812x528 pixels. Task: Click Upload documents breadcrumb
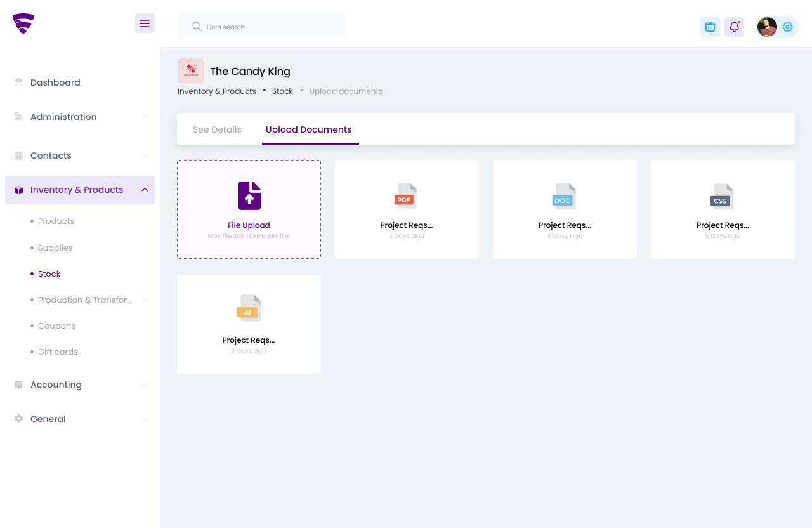(x=346, y=91)
